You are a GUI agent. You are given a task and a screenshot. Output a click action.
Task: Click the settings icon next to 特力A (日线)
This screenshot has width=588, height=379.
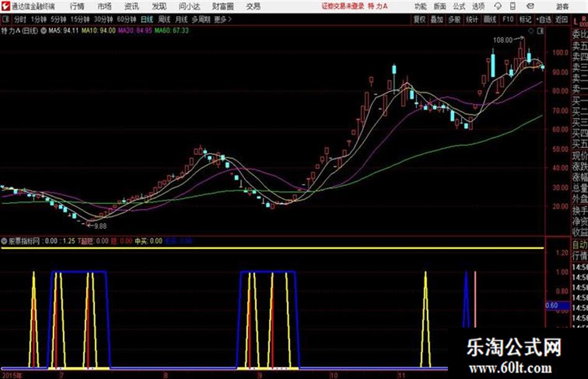[44, 30]
